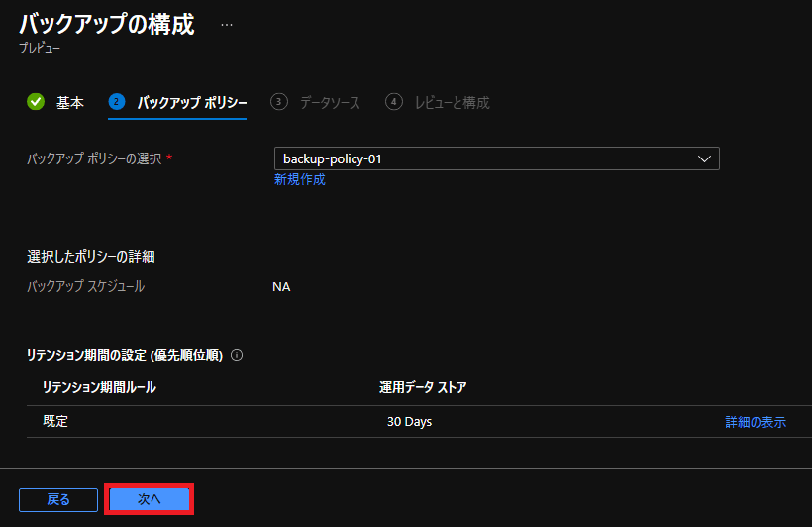Open the 詳細の表示 link for the 既定 rule
This screenshot has height=527, width=812.
pos(756,422)
